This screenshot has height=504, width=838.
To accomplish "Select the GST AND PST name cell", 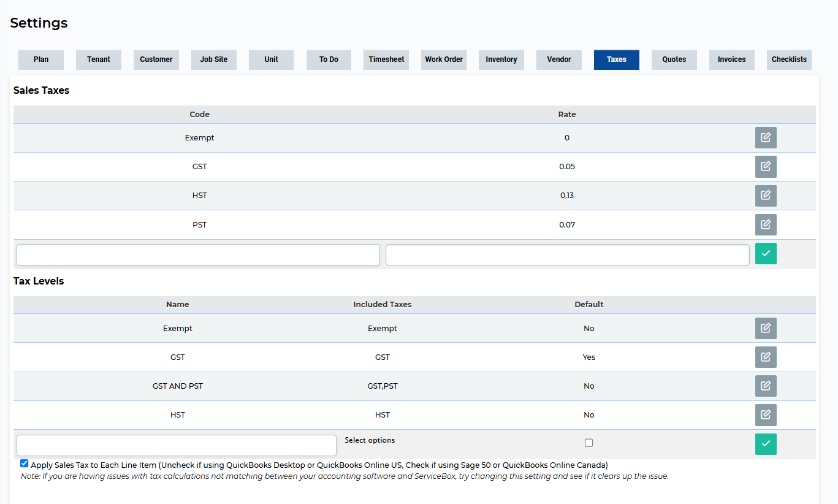I will (x=178, y=386).
